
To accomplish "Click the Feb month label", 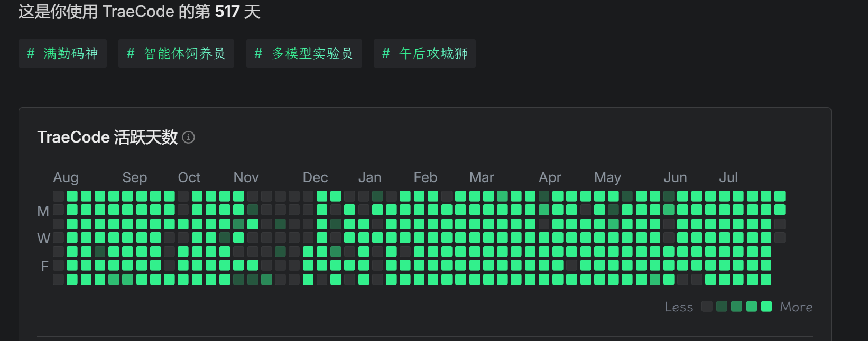I will 425,177.
